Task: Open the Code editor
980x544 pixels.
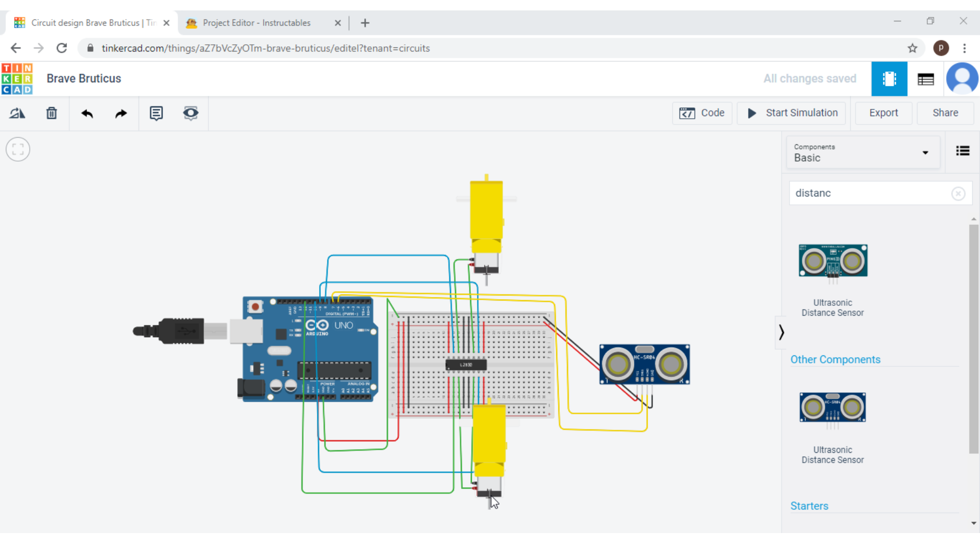Action: 702,113
